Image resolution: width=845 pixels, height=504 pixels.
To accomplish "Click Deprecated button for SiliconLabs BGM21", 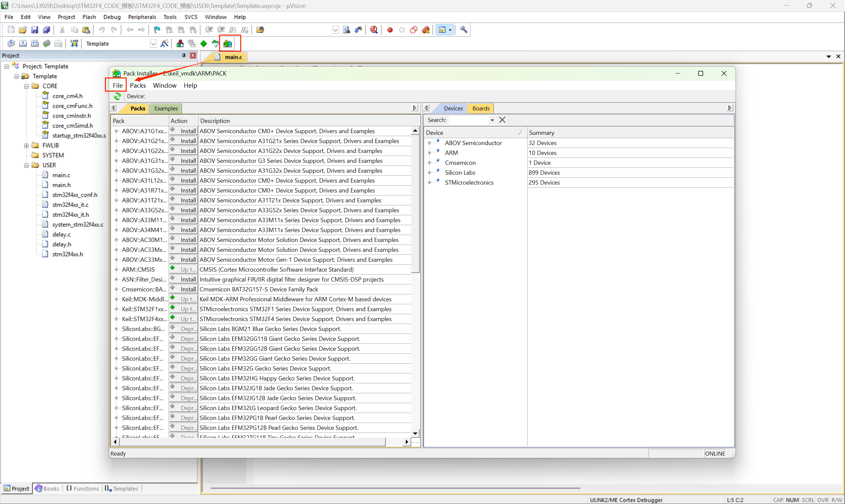I will pyautogui.click(x=184, y=329).
